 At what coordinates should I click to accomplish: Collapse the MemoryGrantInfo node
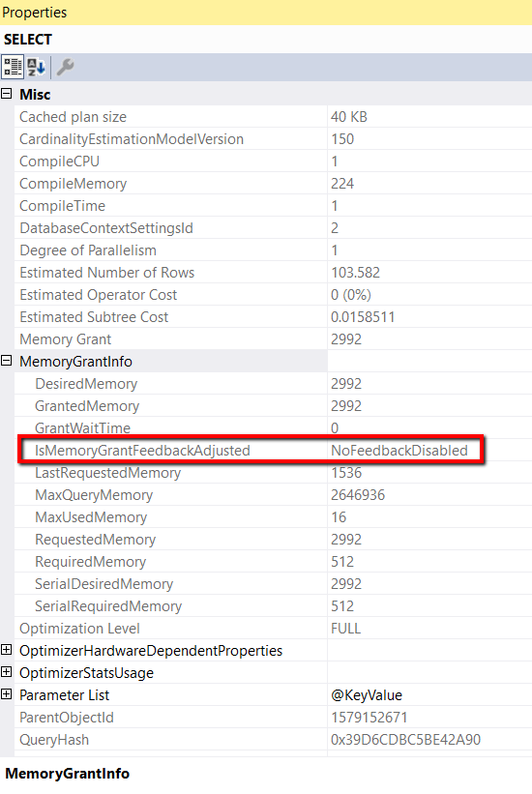pos(7,361)
